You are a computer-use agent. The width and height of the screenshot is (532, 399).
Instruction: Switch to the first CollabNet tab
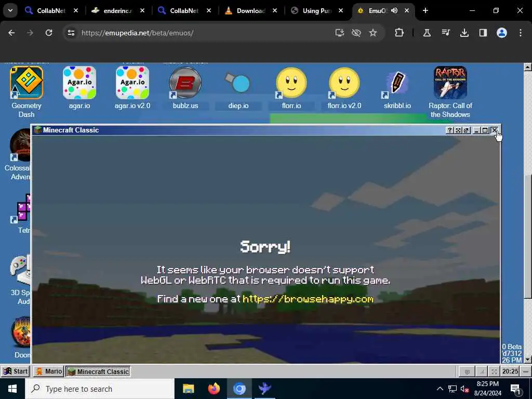point(51,11)
